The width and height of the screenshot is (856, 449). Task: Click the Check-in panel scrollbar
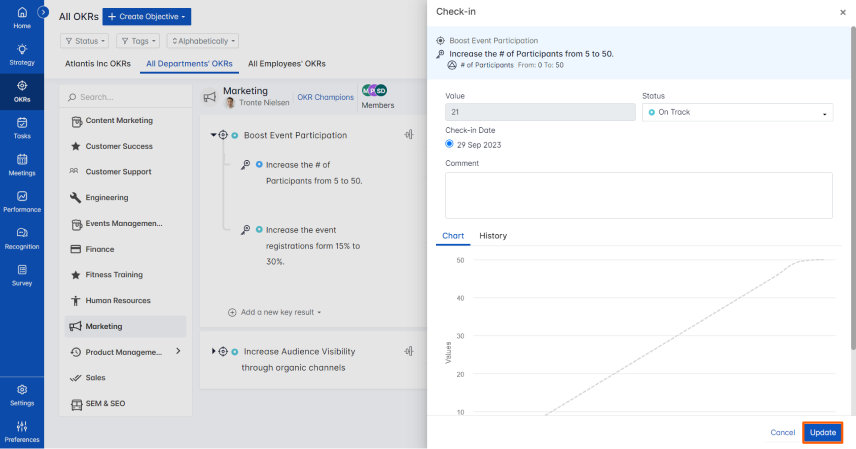(853, 188)
